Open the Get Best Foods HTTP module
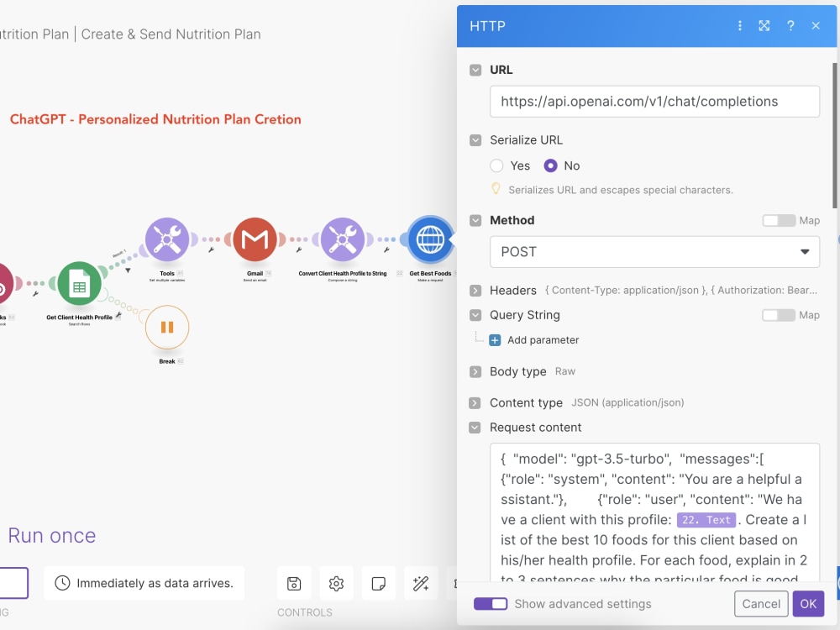This screenshot has height=630, width=840. pos(430,239)
